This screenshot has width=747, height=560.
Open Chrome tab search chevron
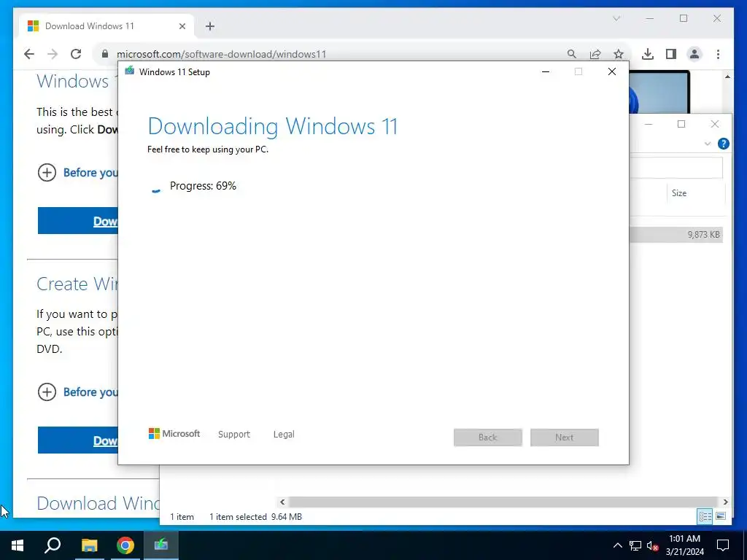tap(616, 18)
